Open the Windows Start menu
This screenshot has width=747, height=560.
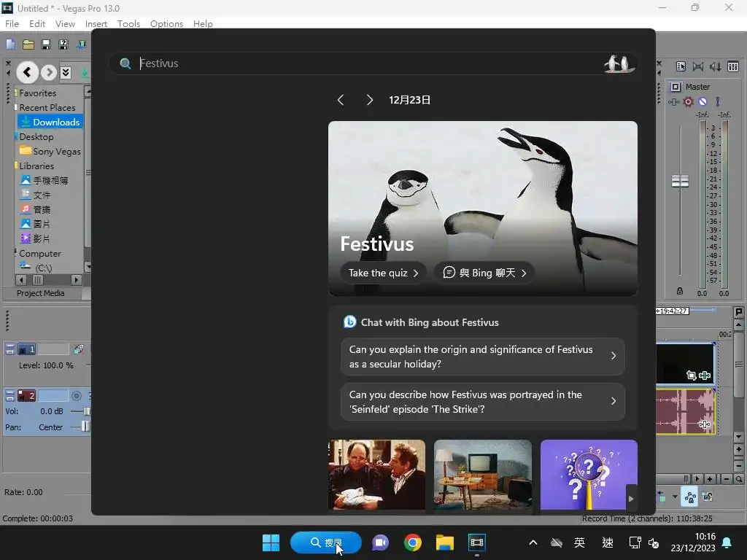point(271,542)
